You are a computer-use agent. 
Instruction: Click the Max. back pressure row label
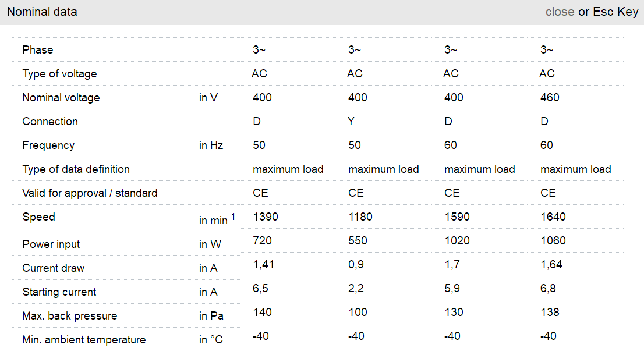[x=70, y=316]
